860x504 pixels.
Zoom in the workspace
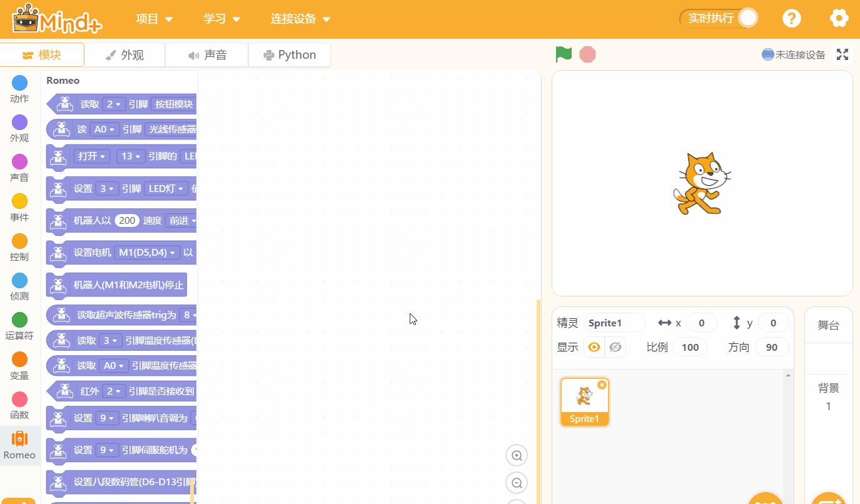(517, 455)
